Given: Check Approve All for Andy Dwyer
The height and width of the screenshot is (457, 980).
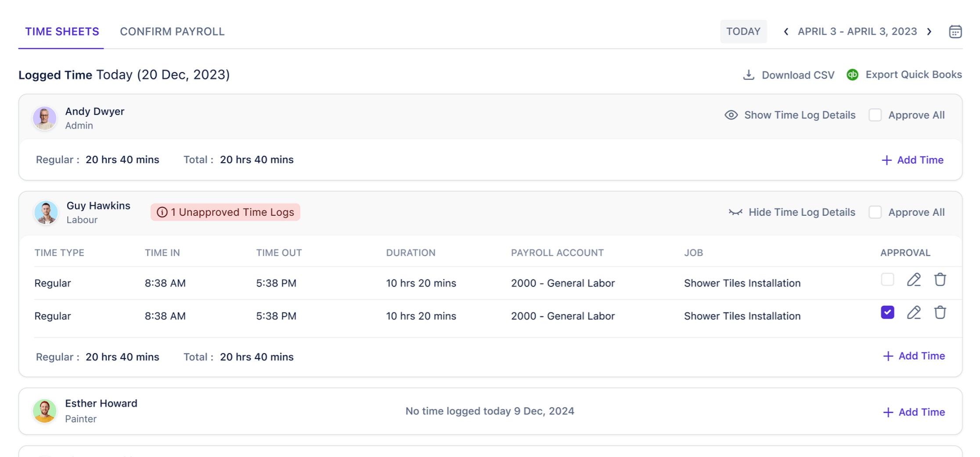Looking at the screenshot, I should tap(875, 115).
